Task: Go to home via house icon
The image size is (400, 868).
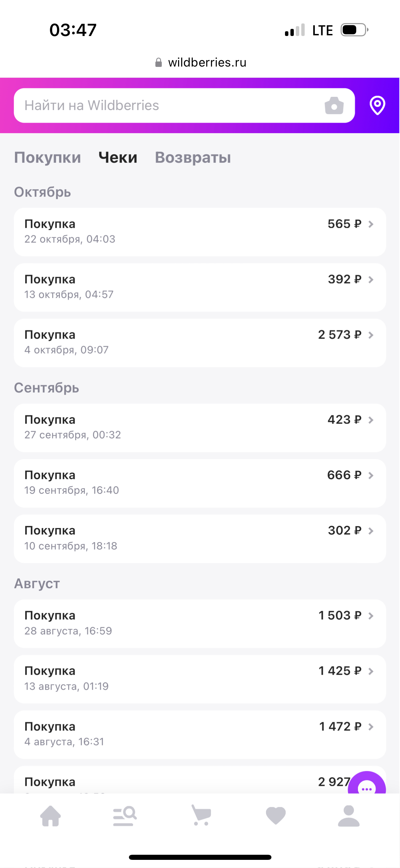Action: 51,816
